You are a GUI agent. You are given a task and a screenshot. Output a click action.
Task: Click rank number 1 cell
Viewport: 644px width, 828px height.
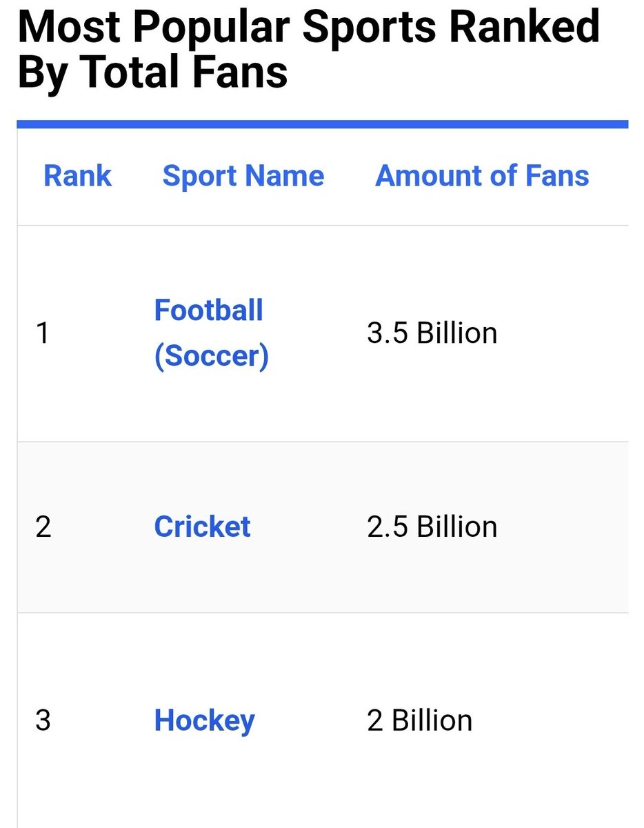click(x=43, y=333)
